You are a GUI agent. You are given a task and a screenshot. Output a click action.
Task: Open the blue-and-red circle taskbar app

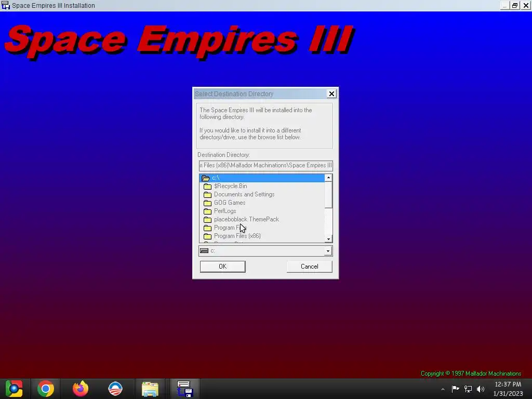tap(115, 389)
